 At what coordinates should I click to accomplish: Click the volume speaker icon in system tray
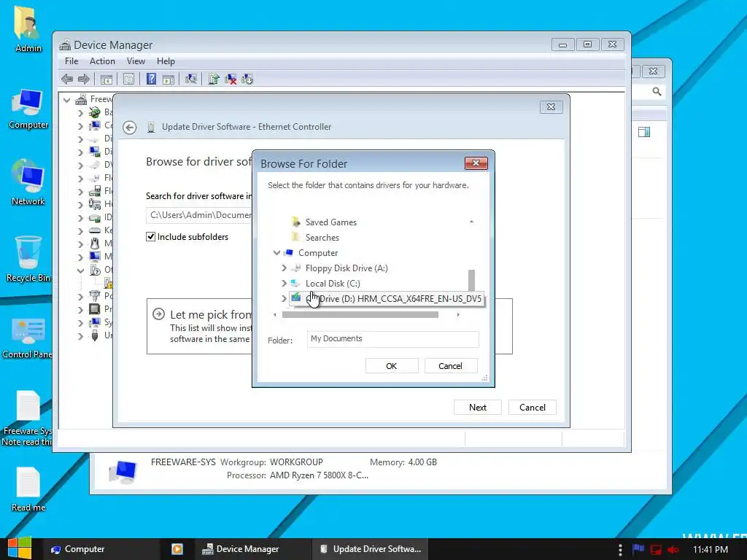pos(673,550)
